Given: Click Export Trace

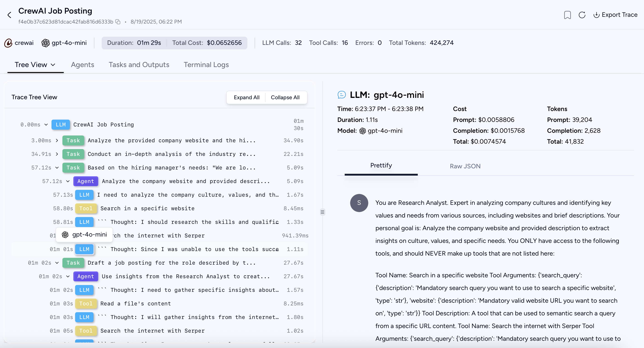Looking at the screenshot, I should coord(615,15).
